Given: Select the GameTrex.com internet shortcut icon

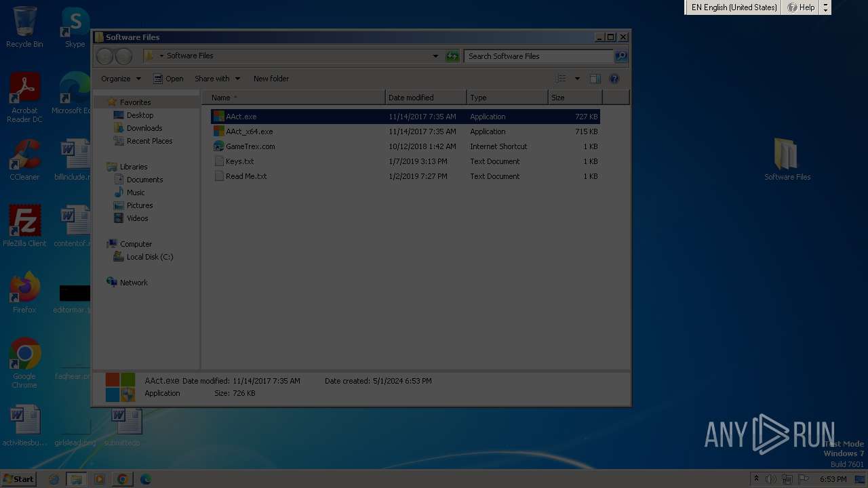Looking at the screenshot, I should [218, 146].
